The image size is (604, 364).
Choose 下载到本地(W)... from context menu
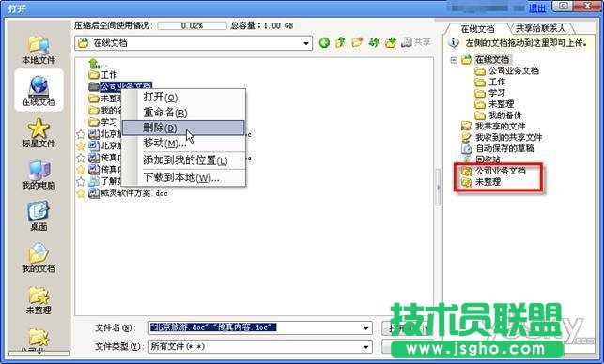(x=184, y=177)
